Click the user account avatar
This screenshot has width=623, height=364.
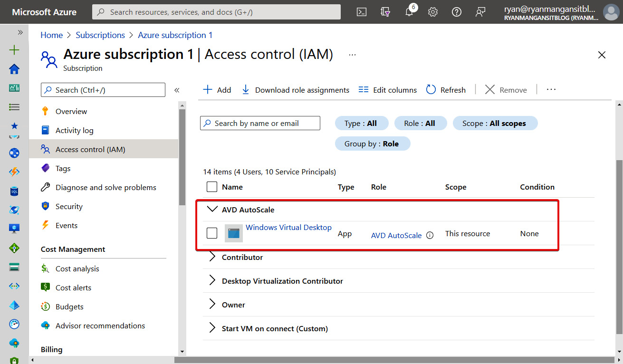[x=611, y=12]
